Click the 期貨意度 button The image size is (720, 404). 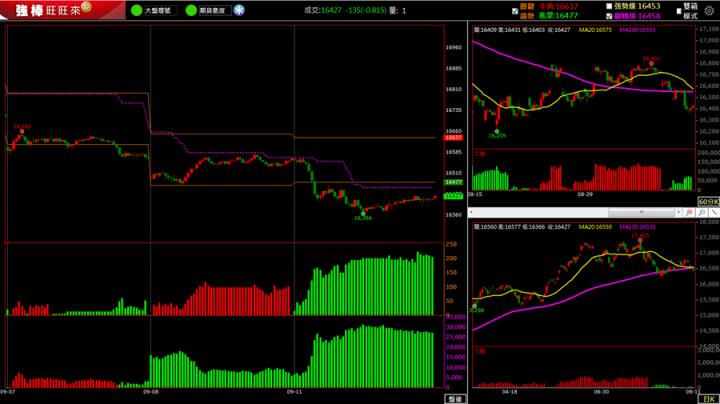[x=212, y=10]
